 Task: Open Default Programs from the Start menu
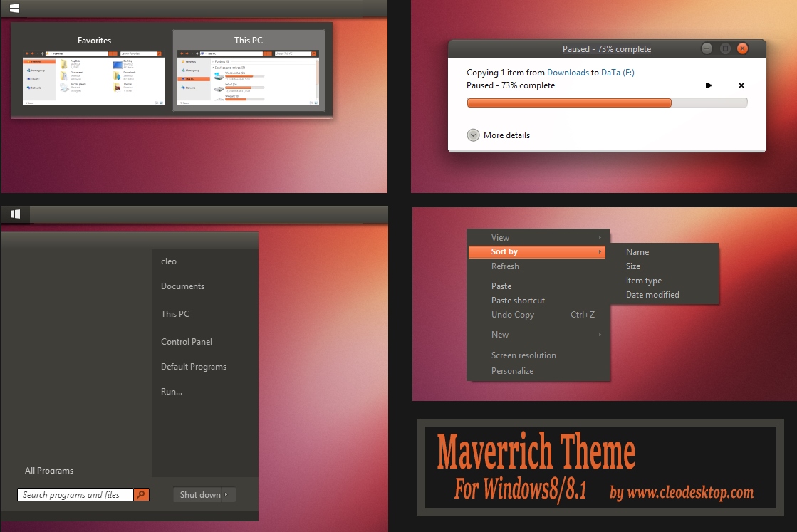194,366
